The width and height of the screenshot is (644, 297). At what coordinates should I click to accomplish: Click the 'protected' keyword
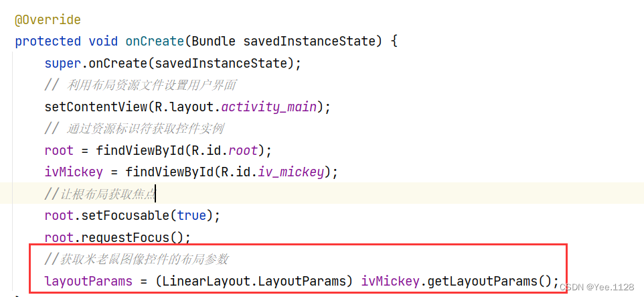coord(48,42)
